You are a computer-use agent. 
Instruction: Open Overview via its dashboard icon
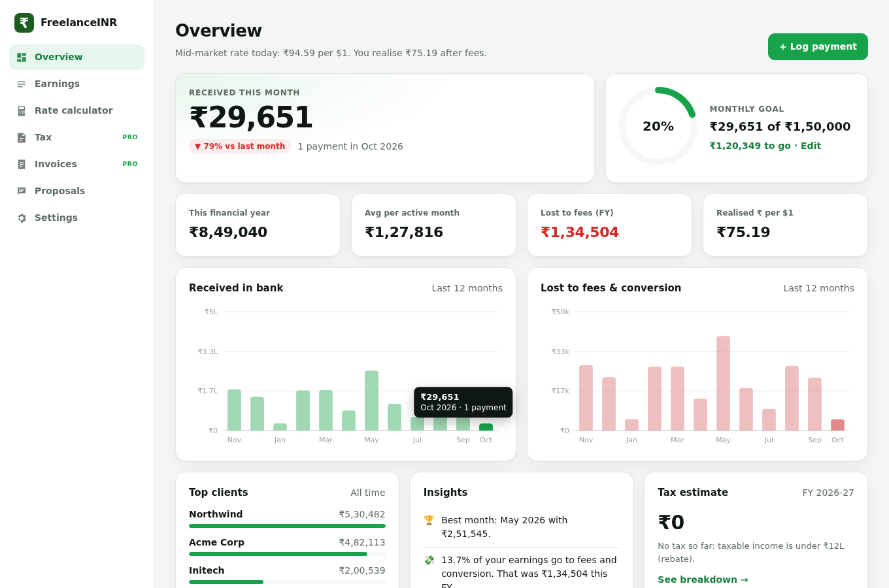22,57
